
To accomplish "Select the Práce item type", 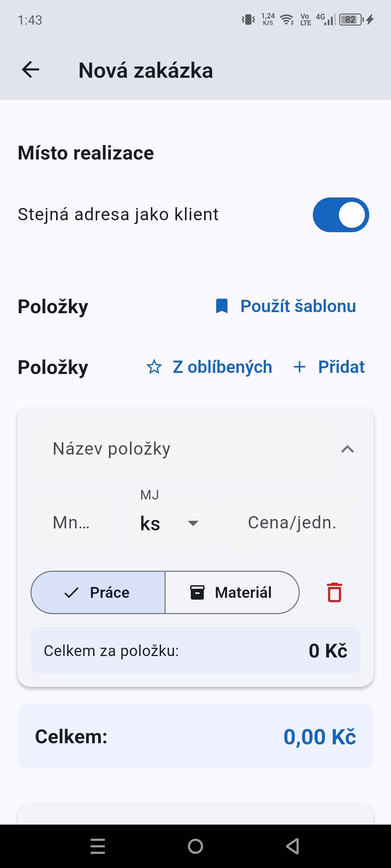I will click(98, 592).
